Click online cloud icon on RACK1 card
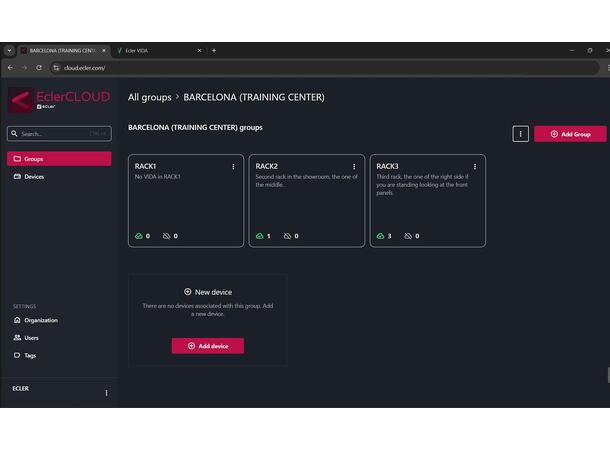The image size is (610, 450). pos(138,236)
